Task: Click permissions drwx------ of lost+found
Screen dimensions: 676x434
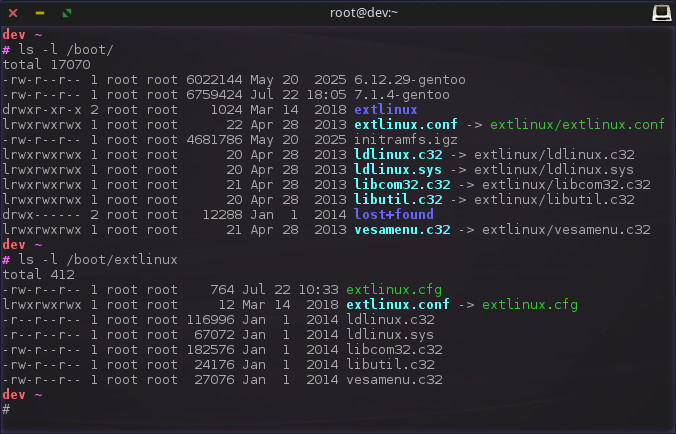Action: point(41,215)
